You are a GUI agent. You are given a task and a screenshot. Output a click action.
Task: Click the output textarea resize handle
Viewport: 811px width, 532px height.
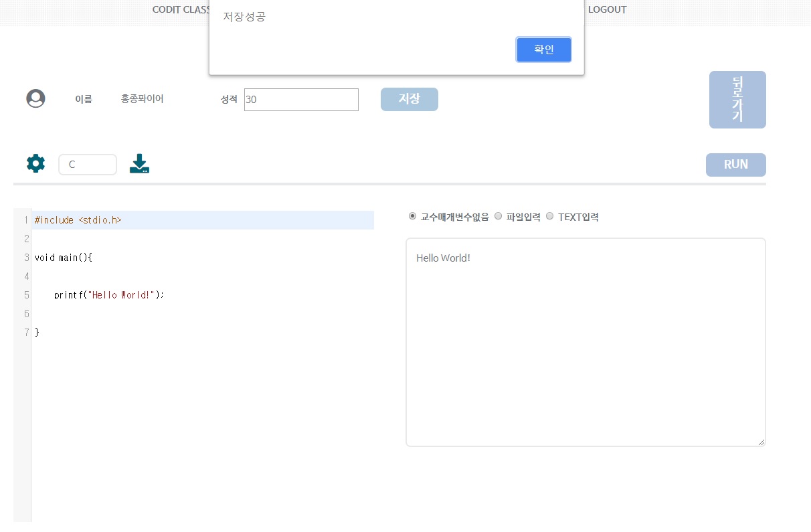pyautogui.click(x=761, y=442)
